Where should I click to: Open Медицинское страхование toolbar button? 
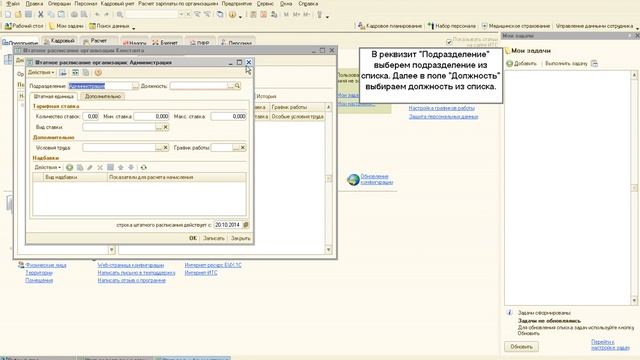coord(516,26)
